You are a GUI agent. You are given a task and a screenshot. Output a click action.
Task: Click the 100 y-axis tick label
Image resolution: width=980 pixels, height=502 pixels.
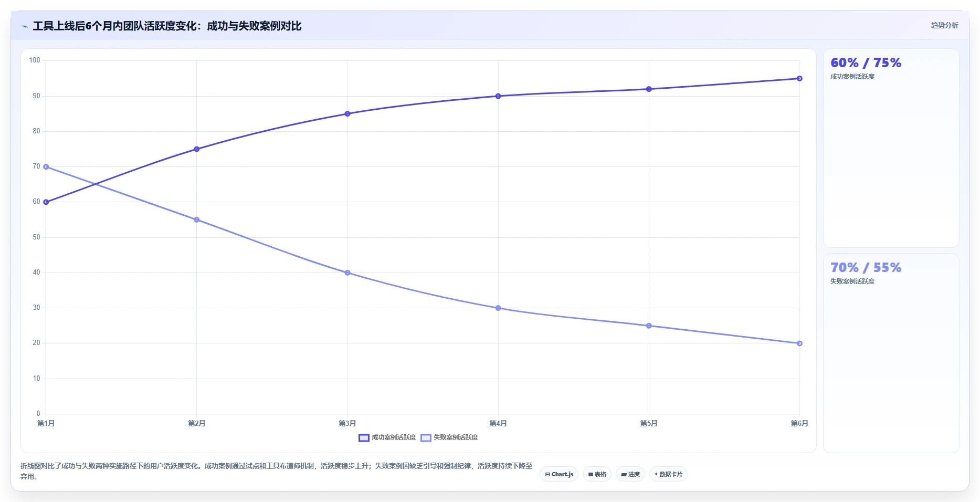tap(35, 60)
